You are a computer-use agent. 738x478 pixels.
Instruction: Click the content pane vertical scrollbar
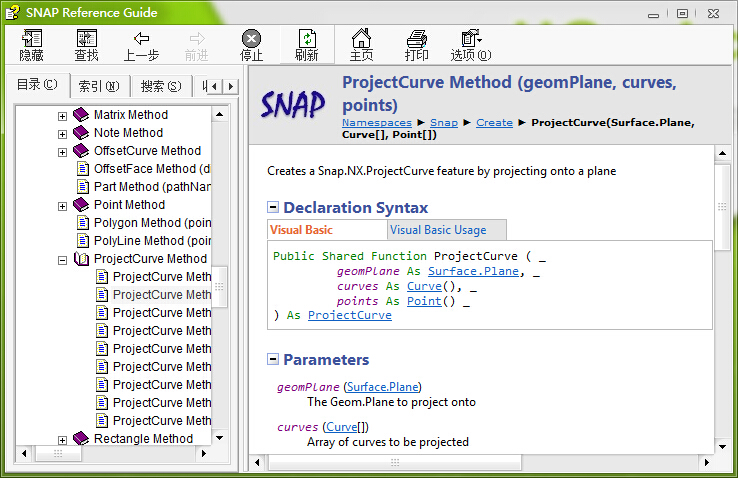pos(722,300)
